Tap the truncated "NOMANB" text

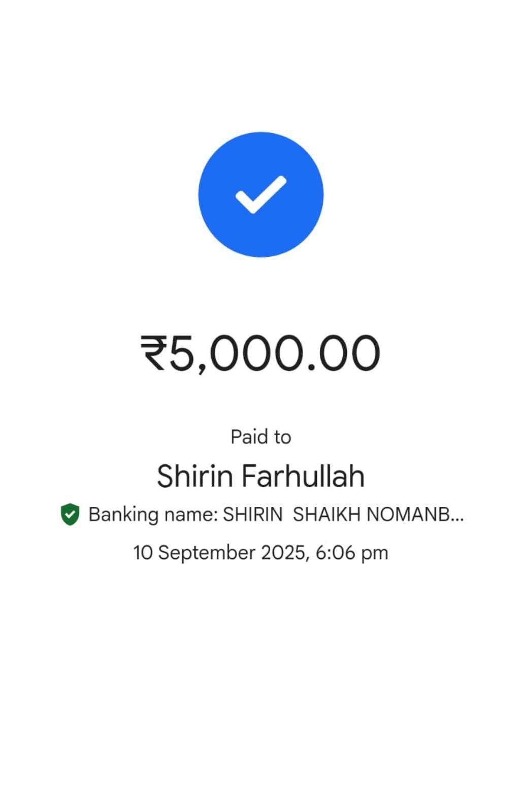[408, 515]
